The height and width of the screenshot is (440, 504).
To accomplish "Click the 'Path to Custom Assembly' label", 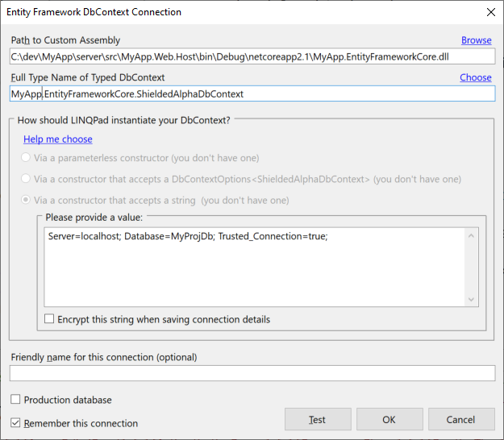I will tap(65, 40).
